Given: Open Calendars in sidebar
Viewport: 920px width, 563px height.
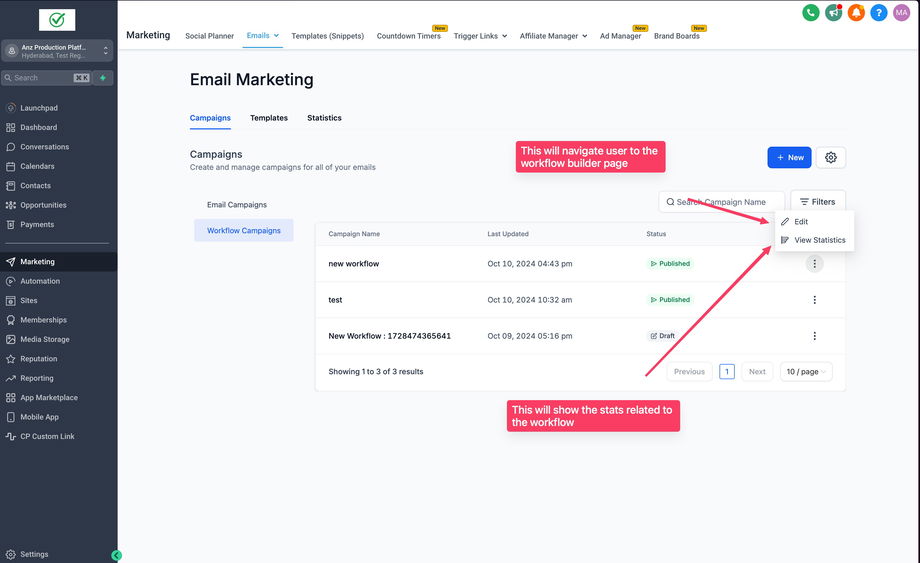Looking at the screenshot, I should pyautogui.click(x=37, y=166).
